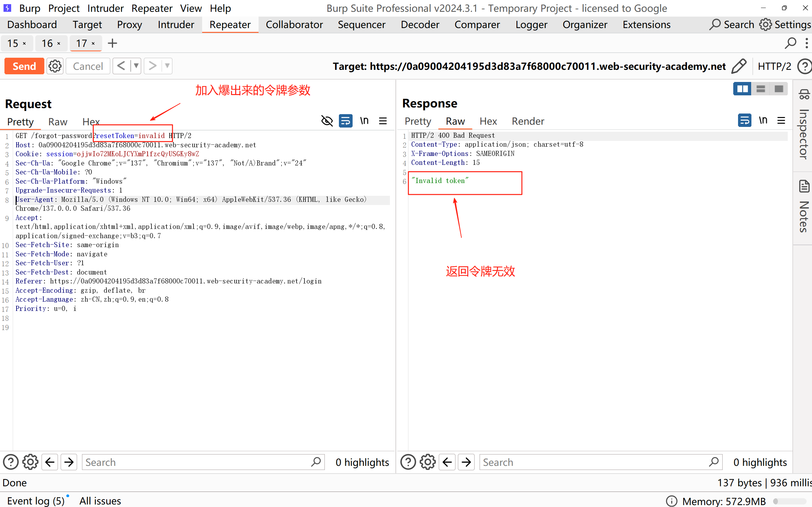Open the Notes side panel
The height and width of the screenshot is (507, 812).
[x=804, y=206]
